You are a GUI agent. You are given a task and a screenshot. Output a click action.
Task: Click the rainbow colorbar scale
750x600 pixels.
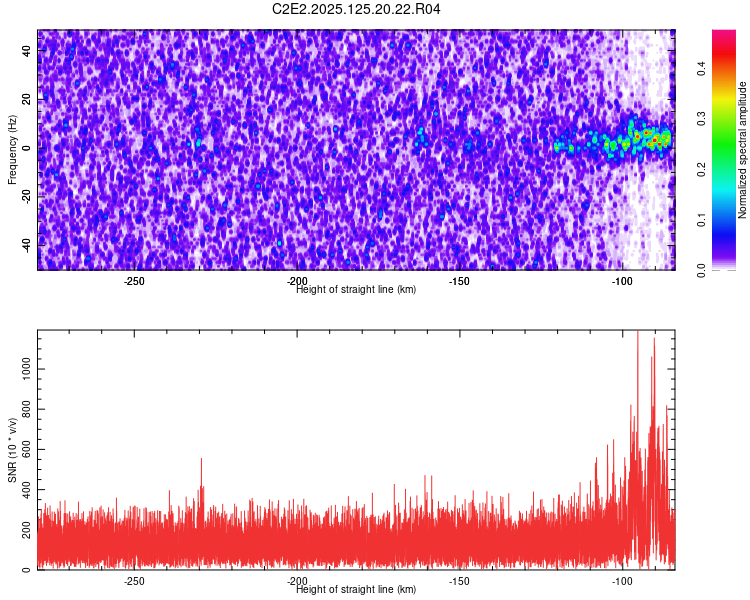tap(724, 150)
